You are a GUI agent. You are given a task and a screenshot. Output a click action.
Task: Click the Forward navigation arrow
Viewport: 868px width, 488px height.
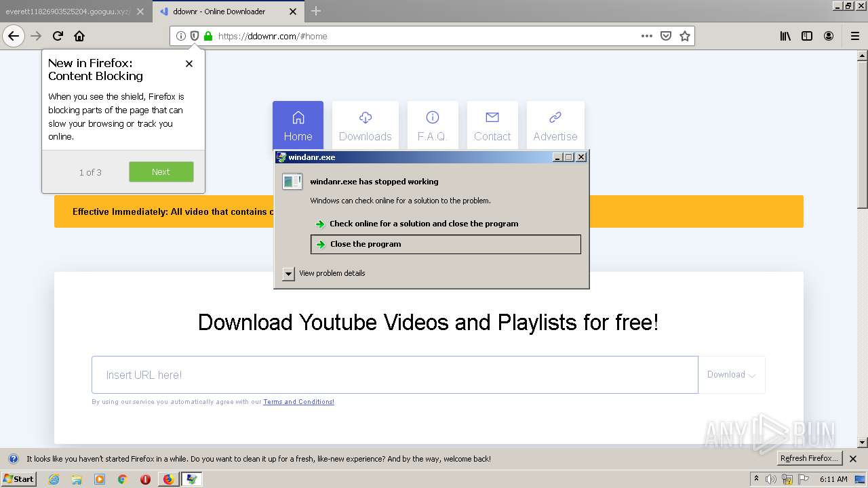(x=37, y=36)
